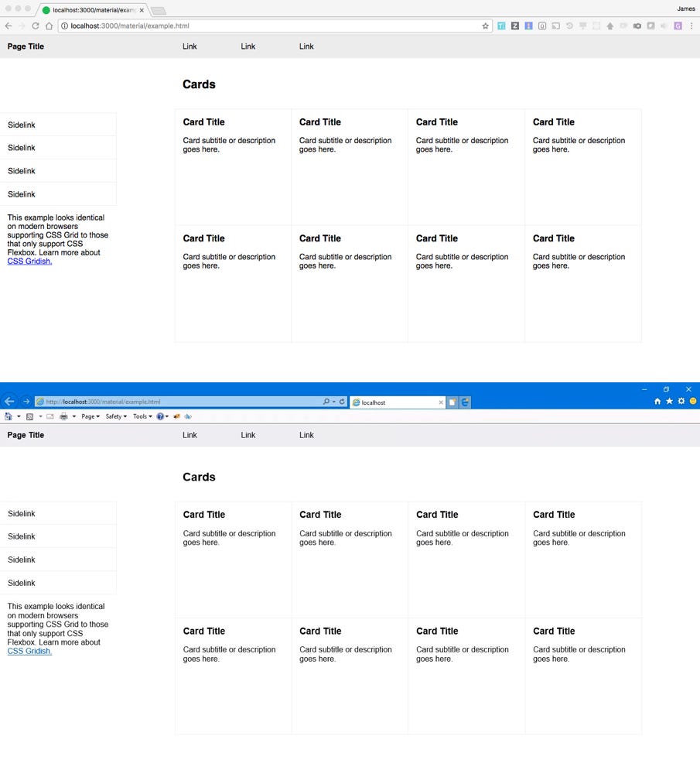
Task: Open the Tools menu in IE command bar
Action: coord(142,416)
